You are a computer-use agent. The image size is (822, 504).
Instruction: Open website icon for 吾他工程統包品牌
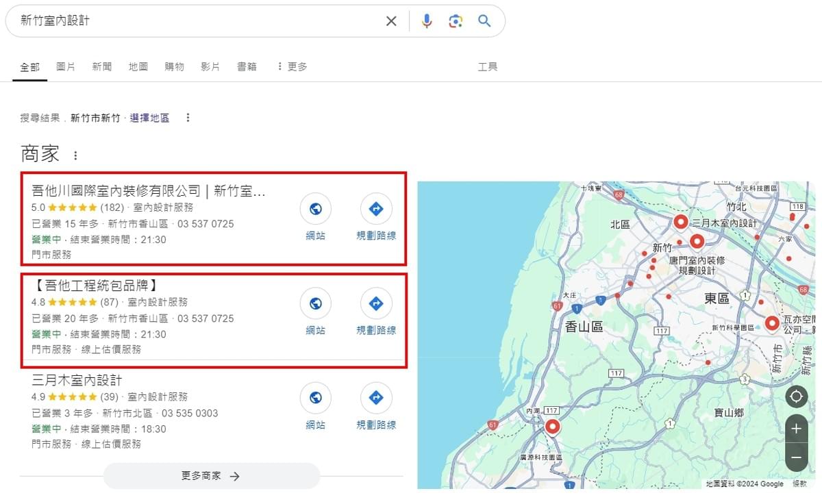(315, 303)
